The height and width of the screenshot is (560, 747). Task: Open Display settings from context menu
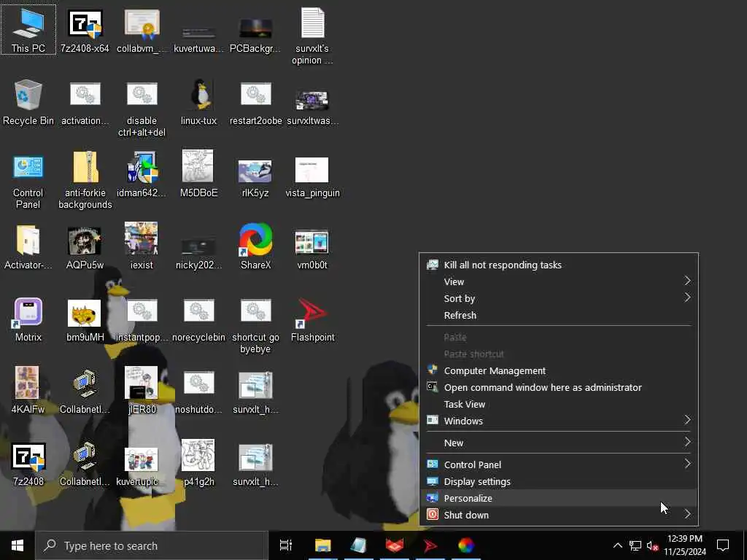point(559,481)
